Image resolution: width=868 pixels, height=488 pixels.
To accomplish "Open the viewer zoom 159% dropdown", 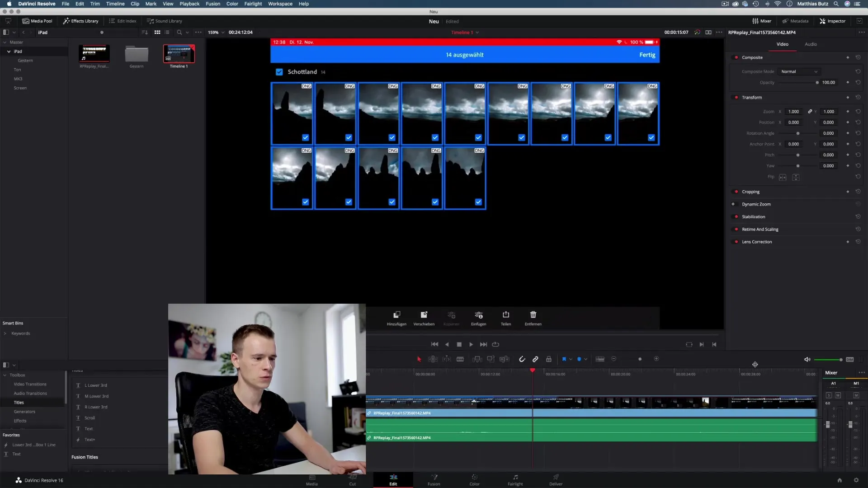I will 216,33.
